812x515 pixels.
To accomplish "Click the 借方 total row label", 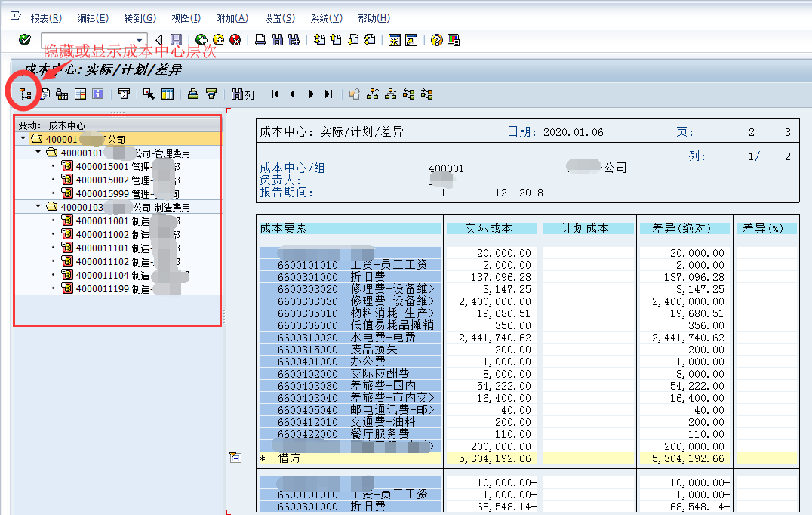I will pos(289,458).
